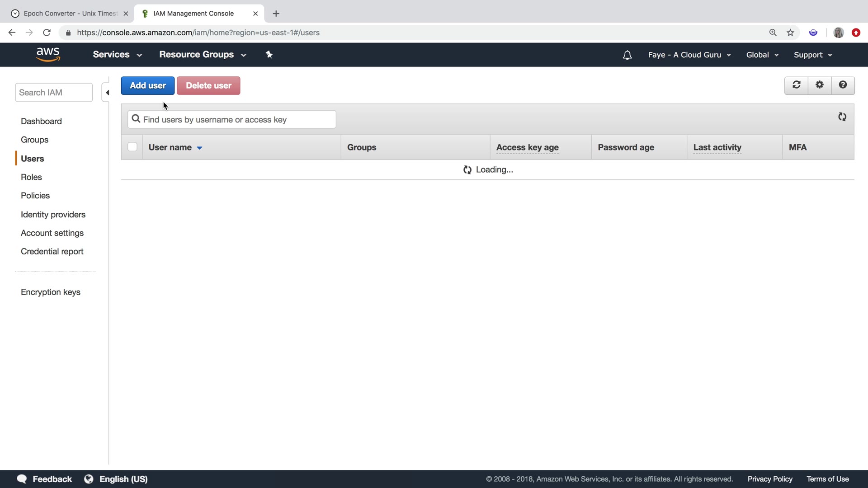
Task: Click the Add user button
Action: click(147, 85)
